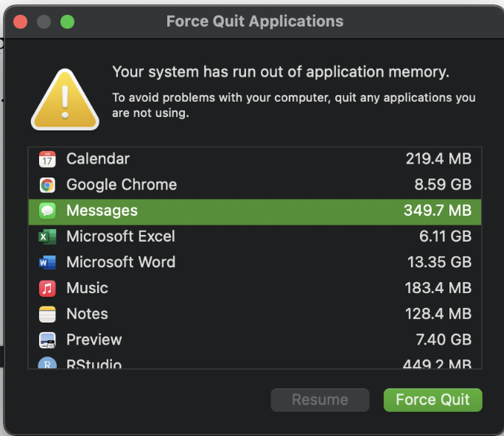Image resolution: width=504 pixels, height=436 pixels.
Task: Select Calendar's 219.4 MB memory value
Action: (x=438, y=159)
